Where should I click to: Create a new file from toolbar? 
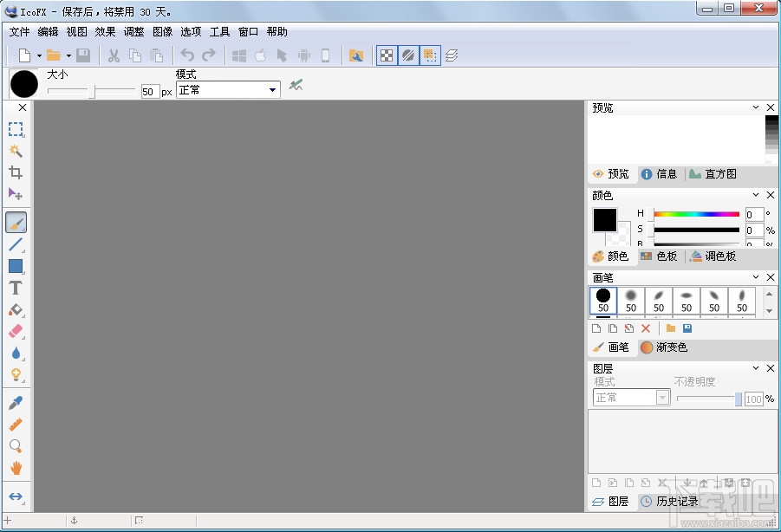pyautogui.click(x=24, y=55)
